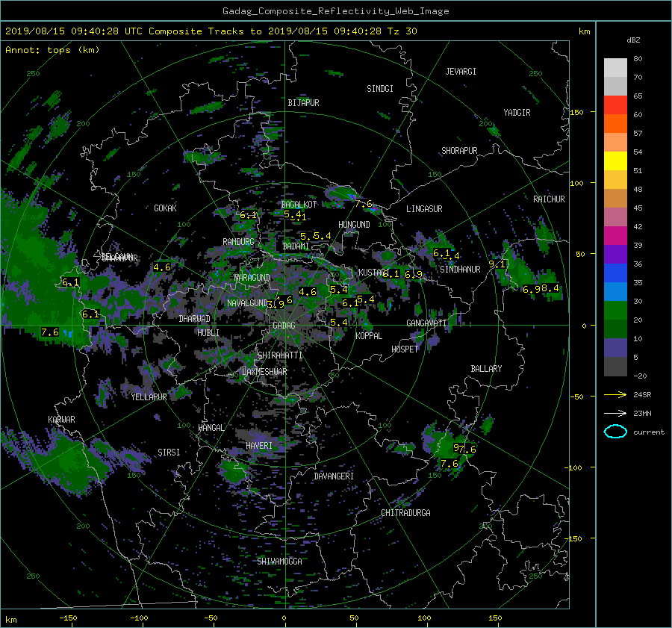Click the BAGALKOT city label
This screenshot has width=672, height=628.
click(x=299, y=205)
